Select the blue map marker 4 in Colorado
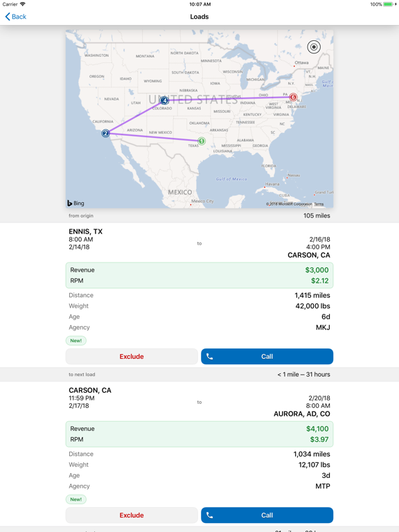This screenshot has height=532, width=399. [x=164, y=100]
